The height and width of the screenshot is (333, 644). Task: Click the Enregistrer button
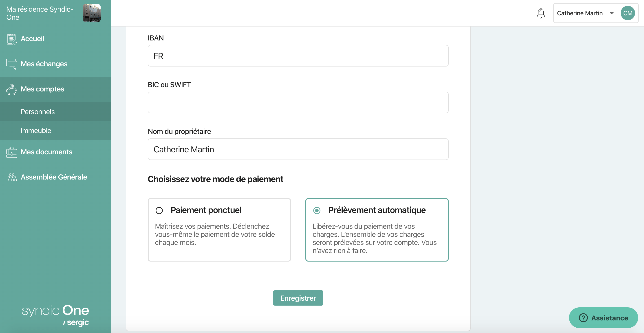pyautogui.click(x=298, y=298)
